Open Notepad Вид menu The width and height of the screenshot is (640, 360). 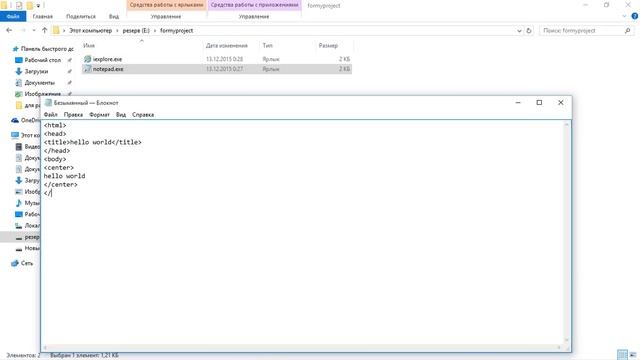(121, 115)
